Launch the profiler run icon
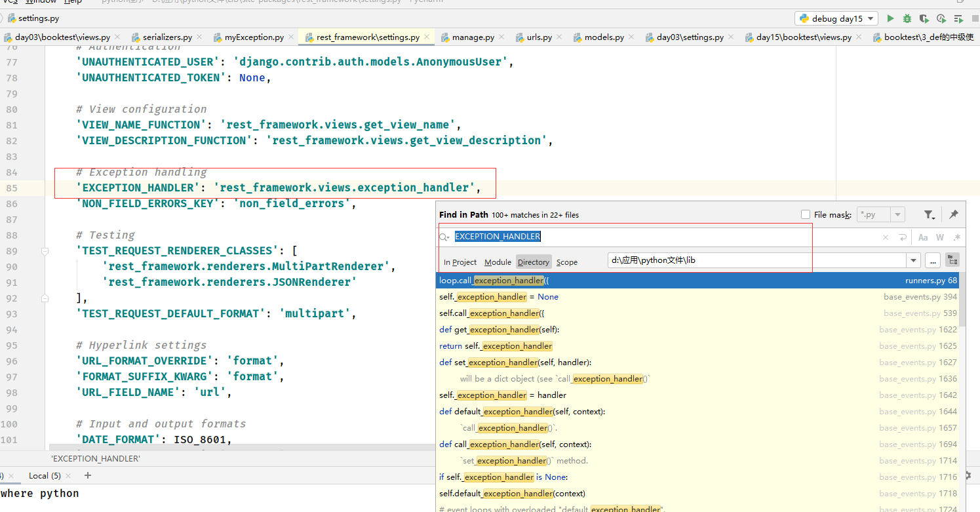This screenshot has height=512, width=980. click(x=941, y=18)
